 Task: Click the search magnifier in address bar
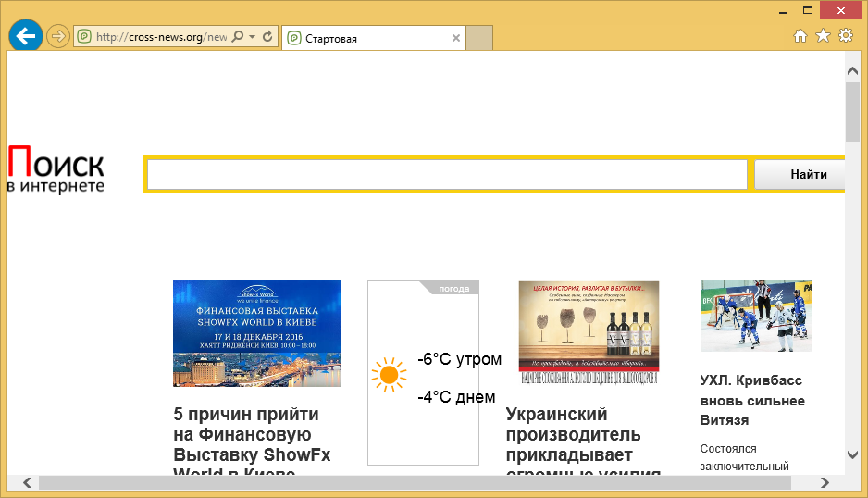click(238, 37)
